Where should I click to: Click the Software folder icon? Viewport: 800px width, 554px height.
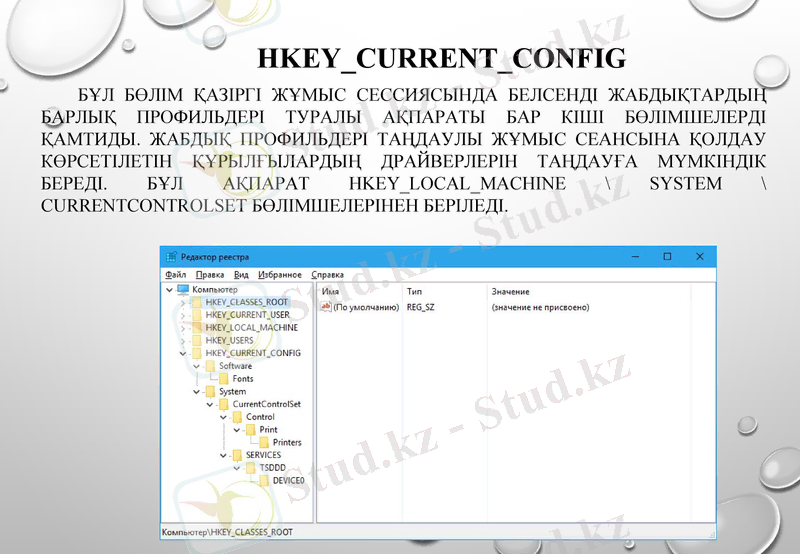click(210, 366)
